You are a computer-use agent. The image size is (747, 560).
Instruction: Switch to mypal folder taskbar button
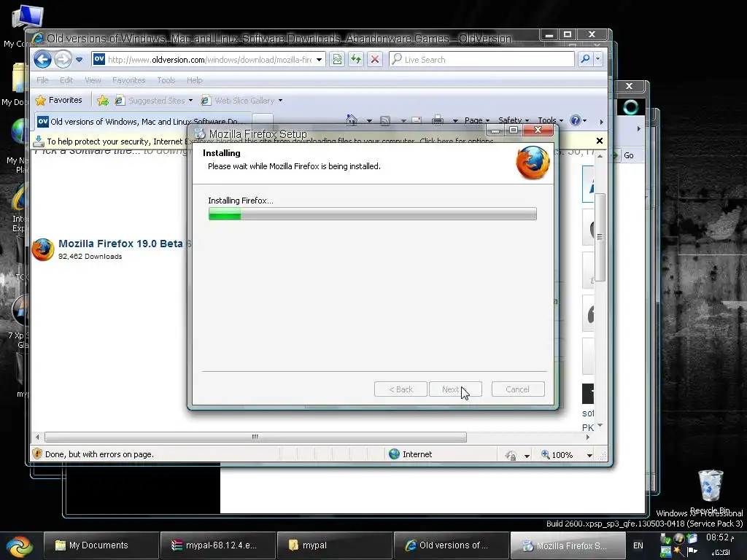pyautogui.click(x=335, y=545)
